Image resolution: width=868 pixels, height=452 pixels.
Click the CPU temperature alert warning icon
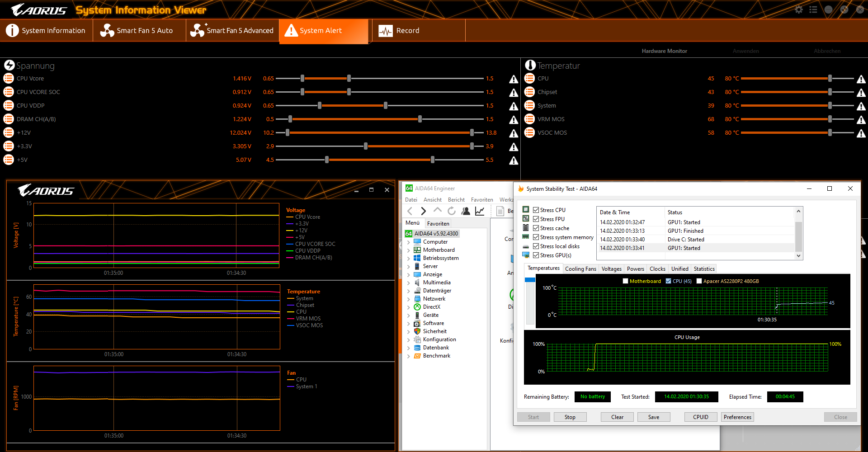coord(861,79)
